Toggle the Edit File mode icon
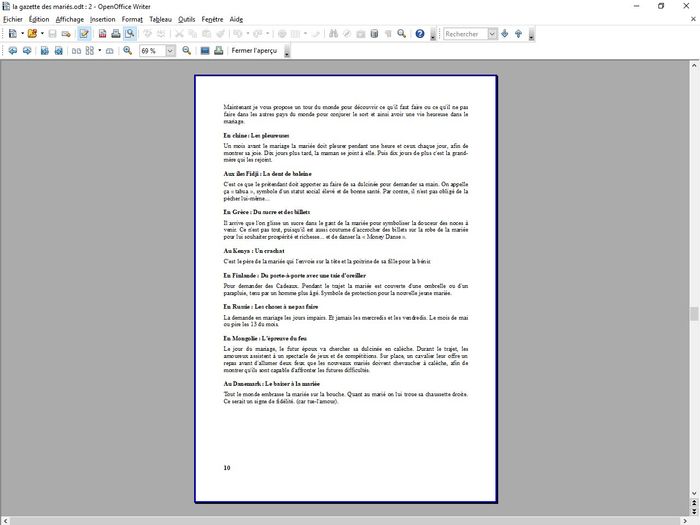 click(x=83, y=33)
